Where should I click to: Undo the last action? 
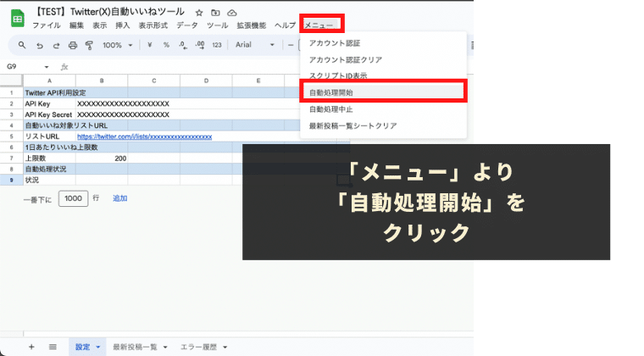coord(40,45)
